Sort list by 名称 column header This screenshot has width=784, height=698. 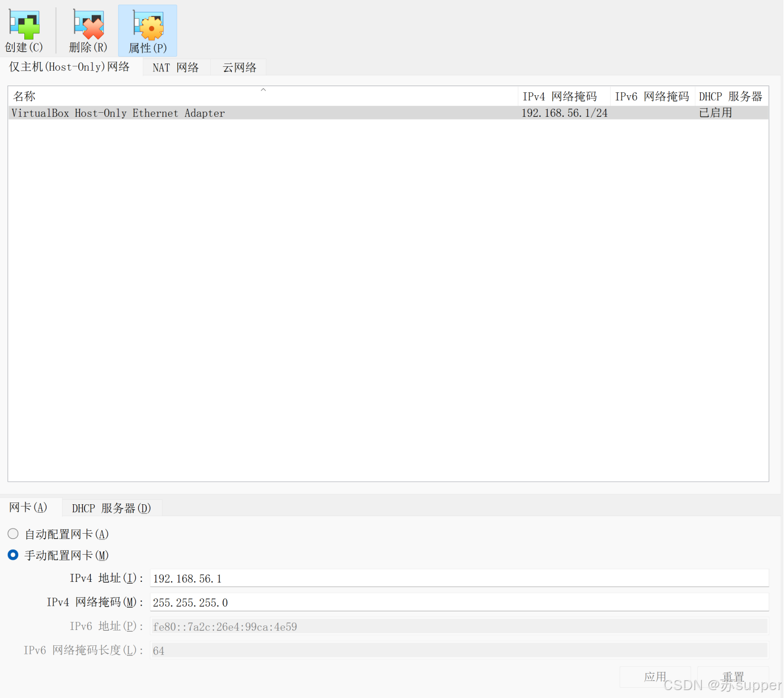click(263, 96)
